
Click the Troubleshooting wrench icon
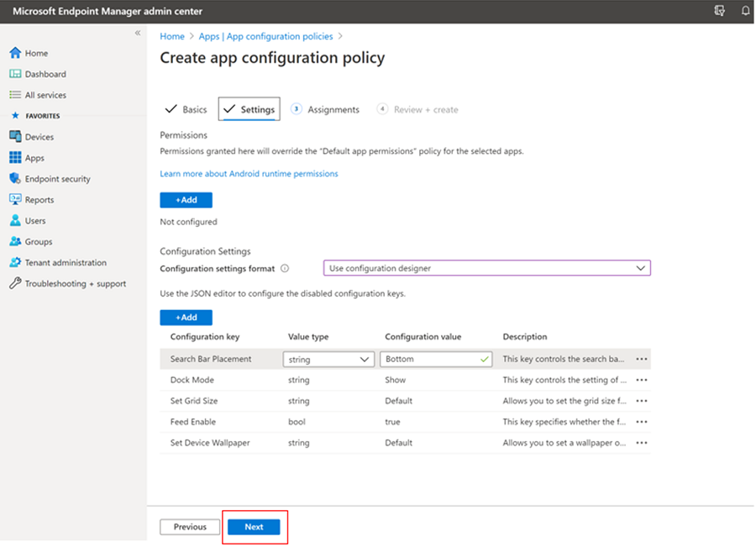click(x=15, y=283)
